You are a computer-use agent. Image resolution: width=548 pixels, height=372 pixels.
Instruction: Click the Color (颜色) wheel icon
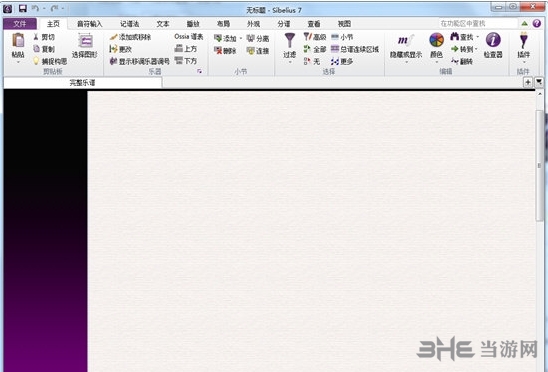[x=437, y=40]
